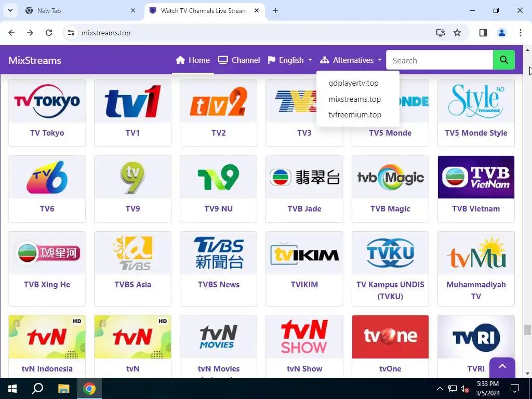Open the TV1 channel logo
The height and width of the screenshot is (399, 532).
[132, 101]
